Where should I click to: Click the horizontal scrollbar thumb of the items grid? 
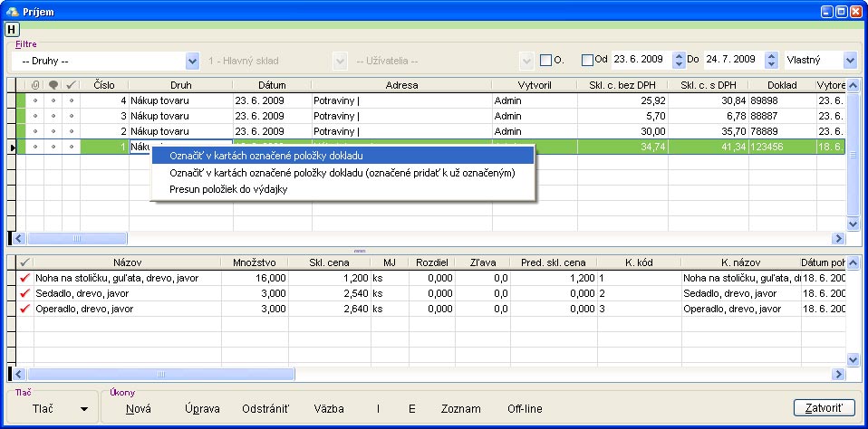(x=159, y=373)
